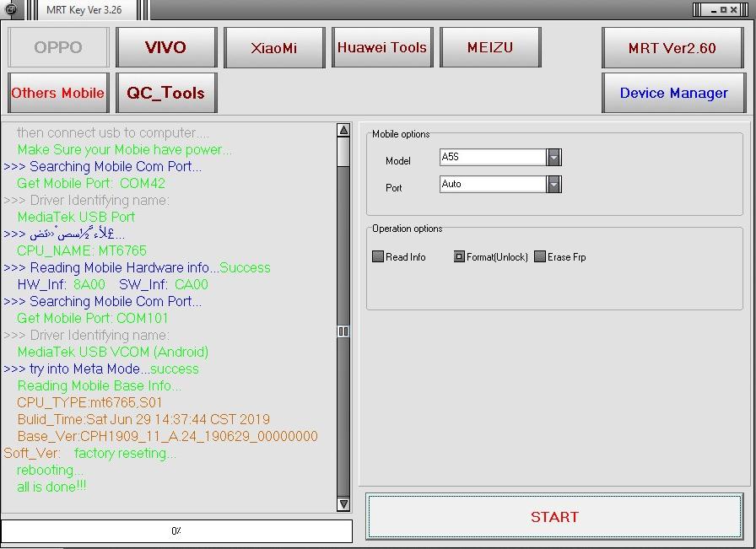Switch to the VIVO tab
Screen dimensions: 756x549
point(166,47)
